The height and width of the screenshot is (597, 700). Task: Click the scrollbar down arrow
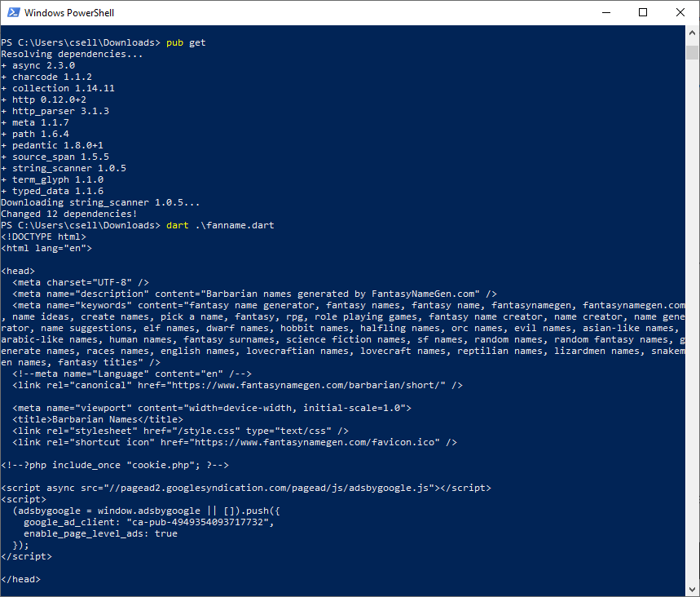692,589
